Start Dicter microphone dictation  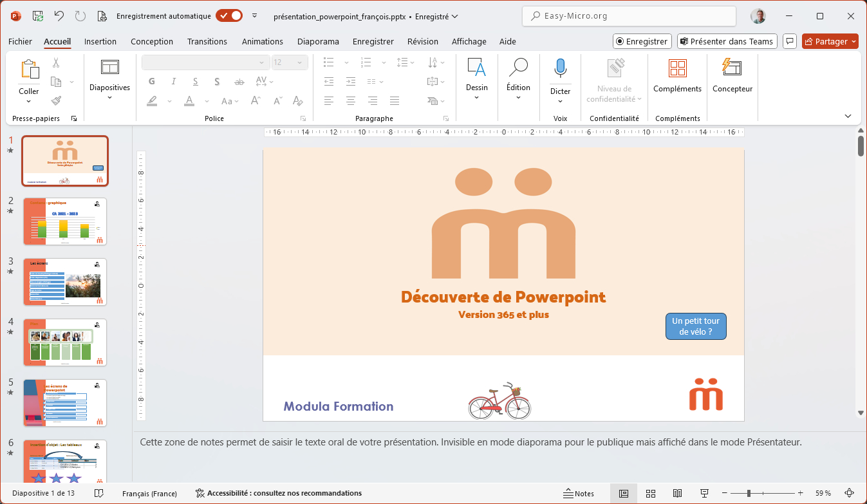(x=561, y=68)
